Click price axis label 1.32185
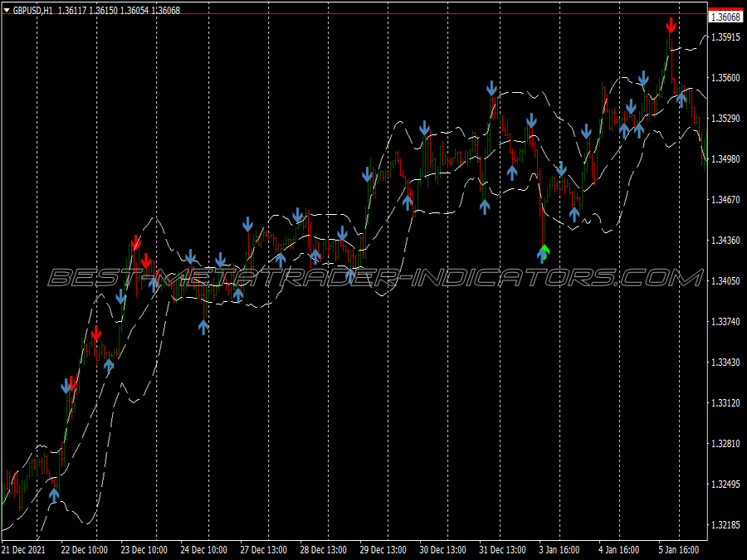The image size is (747, 560). coord(725,525)
